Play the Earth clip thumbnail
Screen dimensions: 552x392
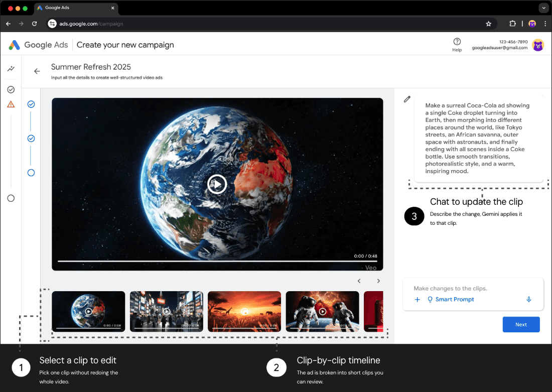88,311
